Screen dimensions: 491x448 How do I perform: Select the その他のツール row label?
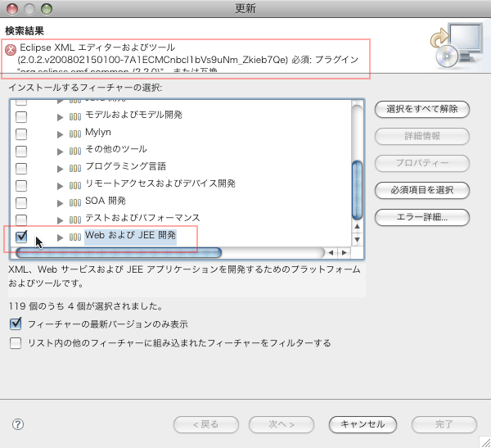116,149
